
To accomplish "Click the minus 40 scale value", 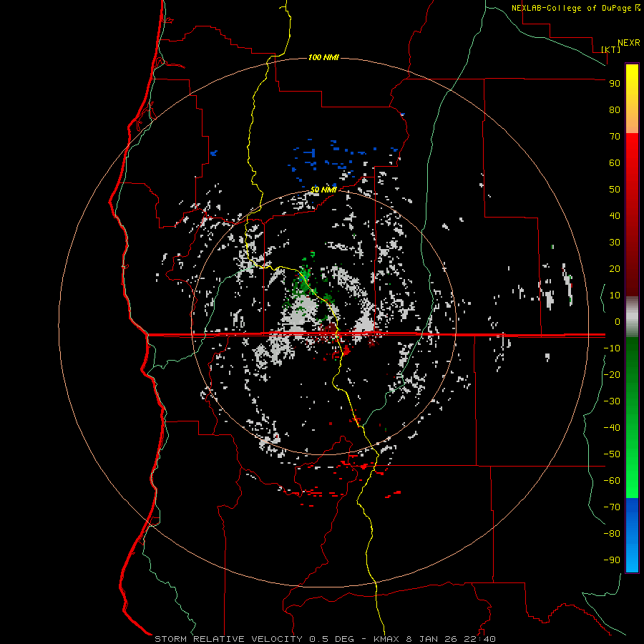I will pos(612,428).
